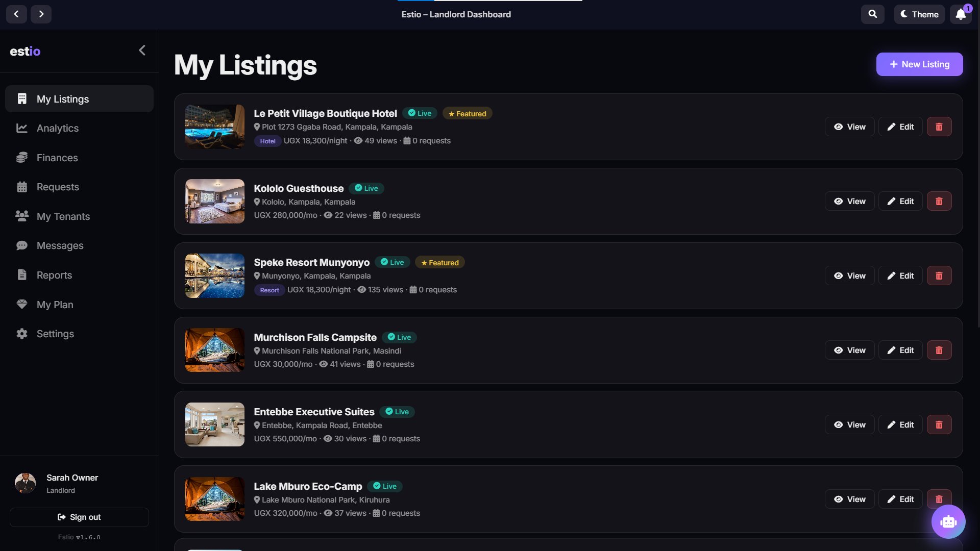Image resolution: width=980 pixels, height=551 pixels.
Task: Open Analytics in sidebar
Action: [x=79, y=128]
